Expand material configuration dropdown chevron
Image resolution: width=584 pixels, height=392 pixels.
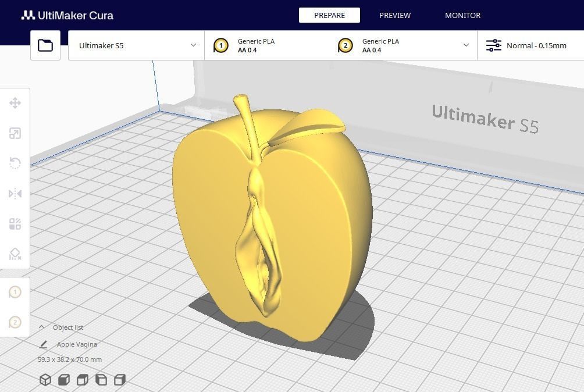tap(466, 45)
